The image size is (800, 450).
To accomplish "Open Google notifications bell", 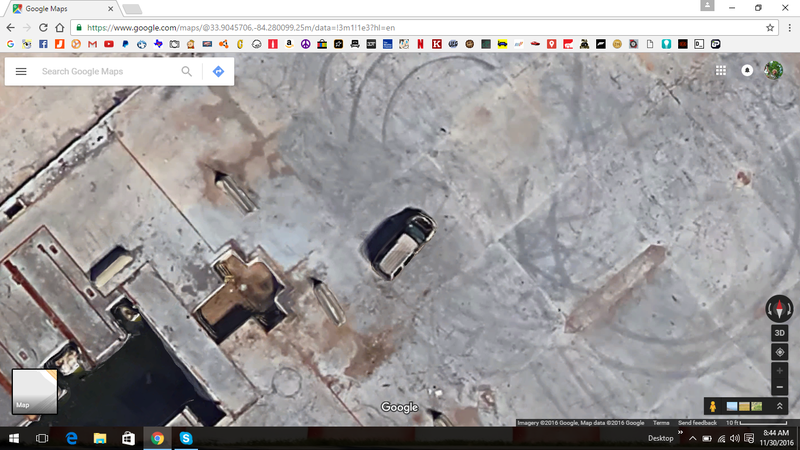I will click(747, 70).
